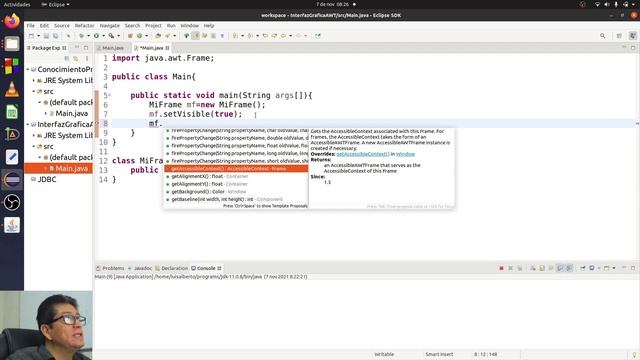
Task: Switch to the Javadoc tab
Action: coord(140,268)
